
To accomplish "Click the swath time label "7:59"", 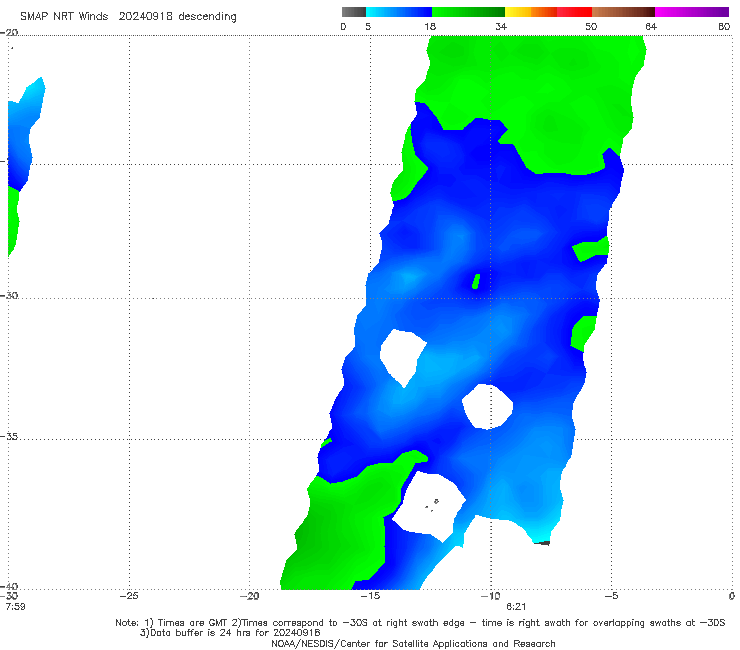I will coord(15,607).
